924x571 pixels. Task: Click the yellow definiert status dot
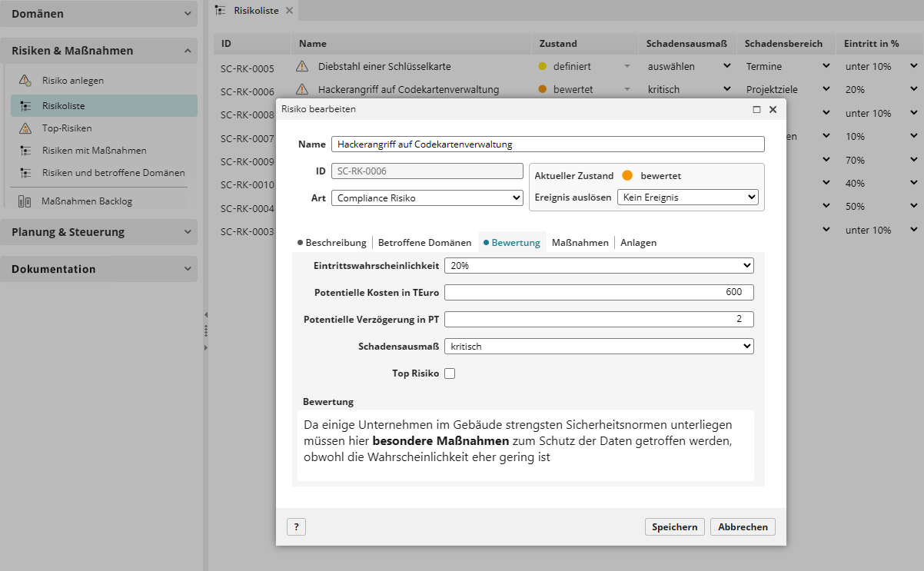click(543, 67)
